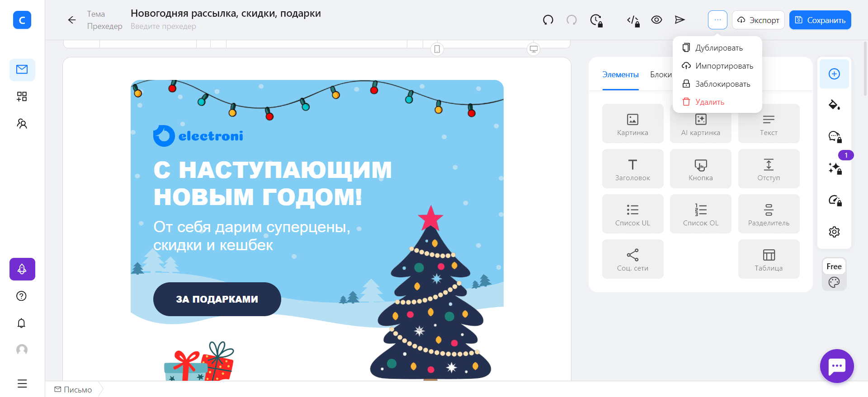Open the templates grid icon in sidebar
The height and width of the screenshot is (397, 868).
(x=22, y=97)
